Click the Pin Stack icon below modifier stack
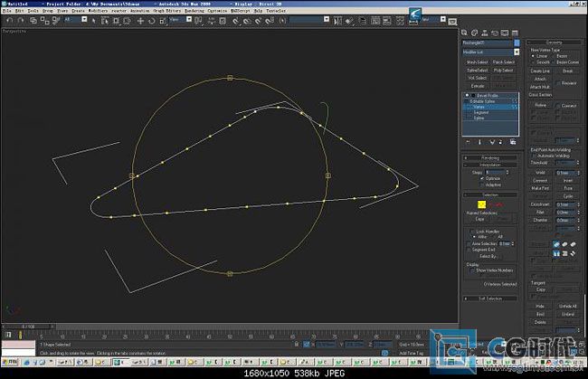Screen dimensions: 588x379 point(468,142)
